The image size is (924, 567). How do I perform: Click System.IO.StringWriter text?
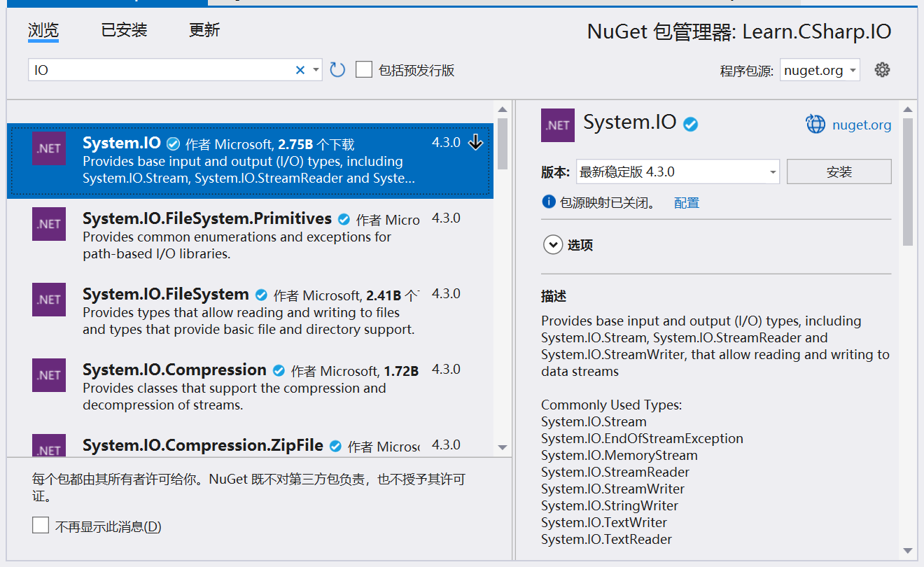610,505
